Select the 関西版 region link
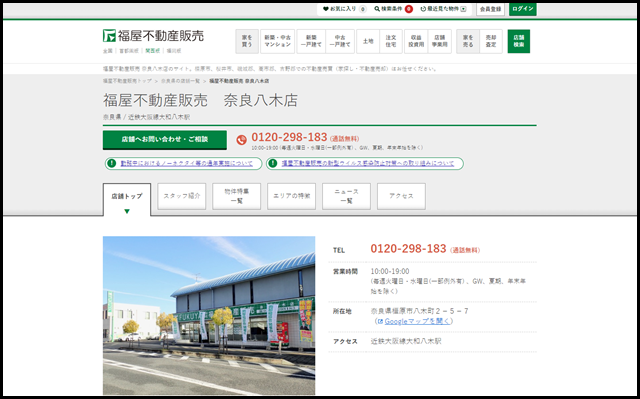The height and width of the screenshot is (399, 640). [x=153, y=51]
